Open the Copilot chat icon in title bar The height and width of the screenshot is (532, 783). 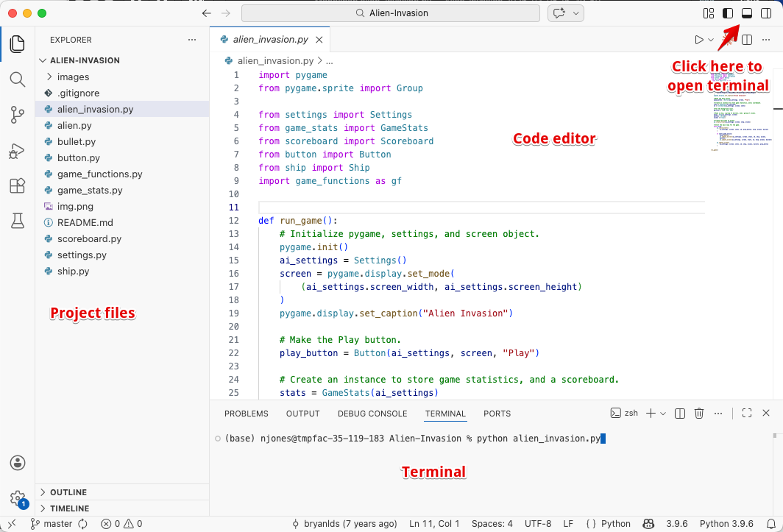coord(559,13)
